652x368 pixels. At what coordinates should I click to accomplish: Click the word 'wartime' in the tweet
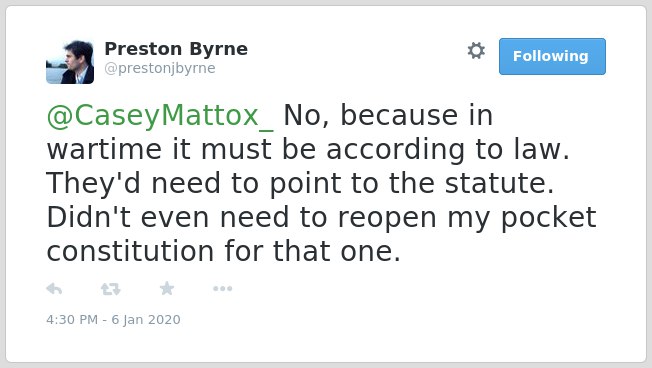pyautogui.click(x=104, y=150)
